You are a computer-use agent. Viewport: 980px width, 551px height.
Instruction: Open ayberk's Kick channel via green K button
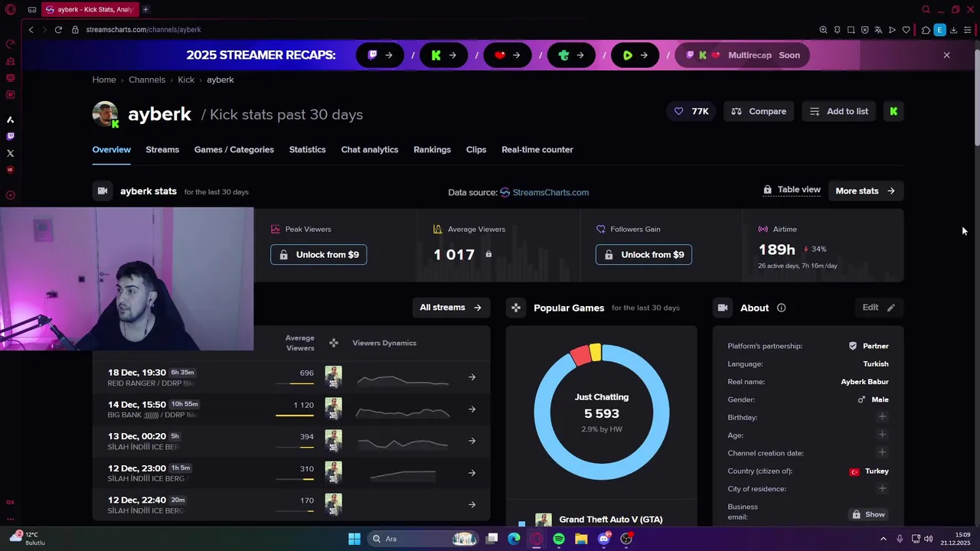pyautogui.click(x=893, y=111)
